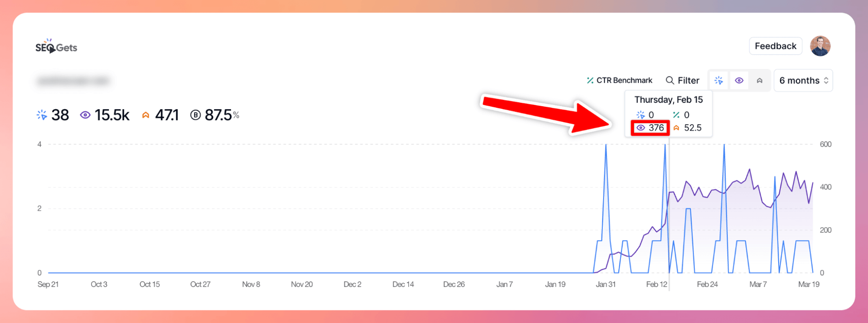The image size is (868, 323).
Task: Click the impressions eye icon near 15.5k
Action: point(85,115)
